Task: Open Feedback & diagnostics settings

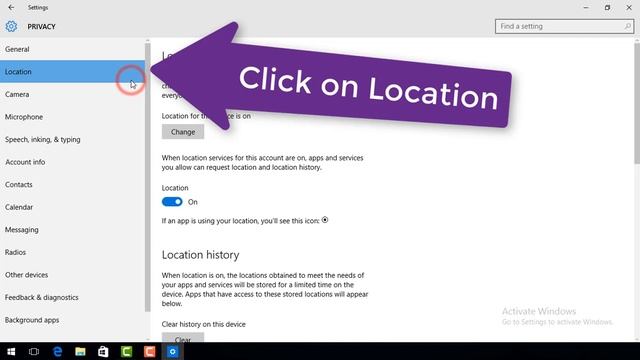Action: coord(72,298)
